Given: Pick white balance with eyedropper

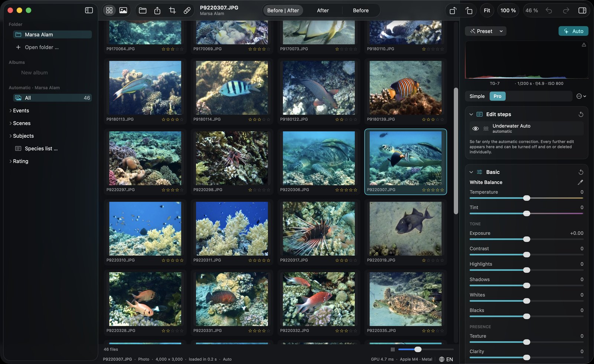Looking at the screenshot, I should (x=580, y=182).
